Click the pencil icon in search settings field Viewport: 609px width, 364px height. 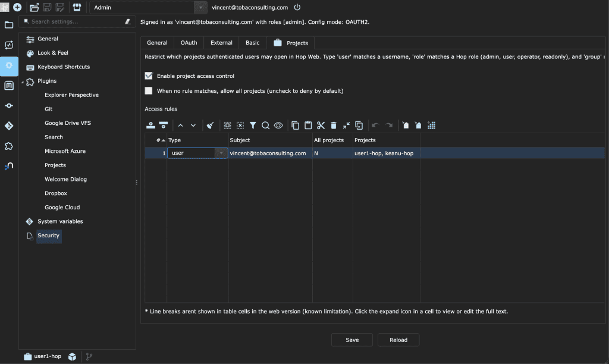click(x=128, y=21)
